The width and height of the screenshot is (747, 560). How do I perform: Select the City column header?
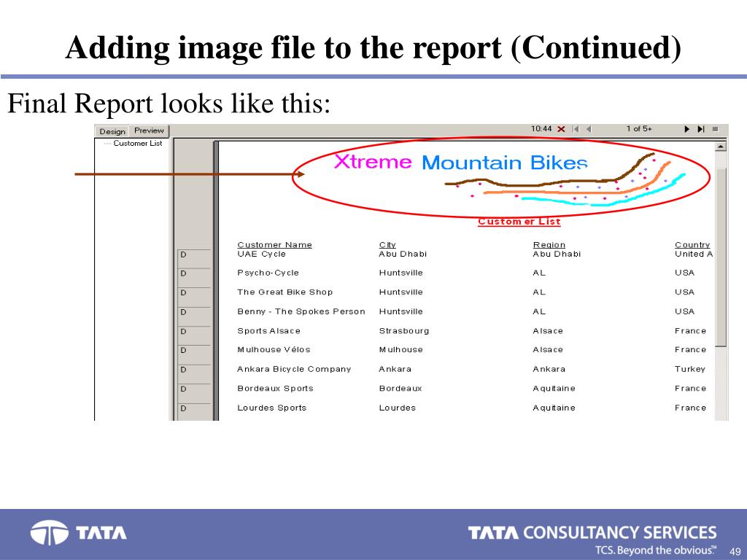(387, 245)
